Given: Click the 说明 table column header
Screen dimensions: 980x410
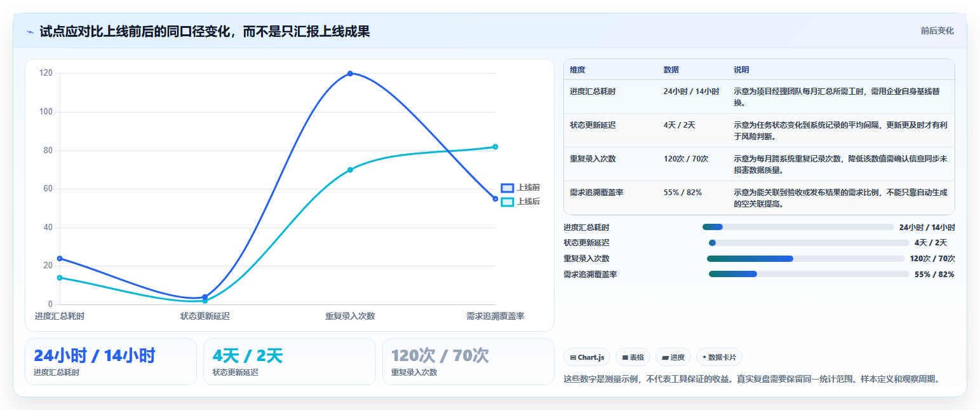Looking at the screenshot, I should point(742,69).
